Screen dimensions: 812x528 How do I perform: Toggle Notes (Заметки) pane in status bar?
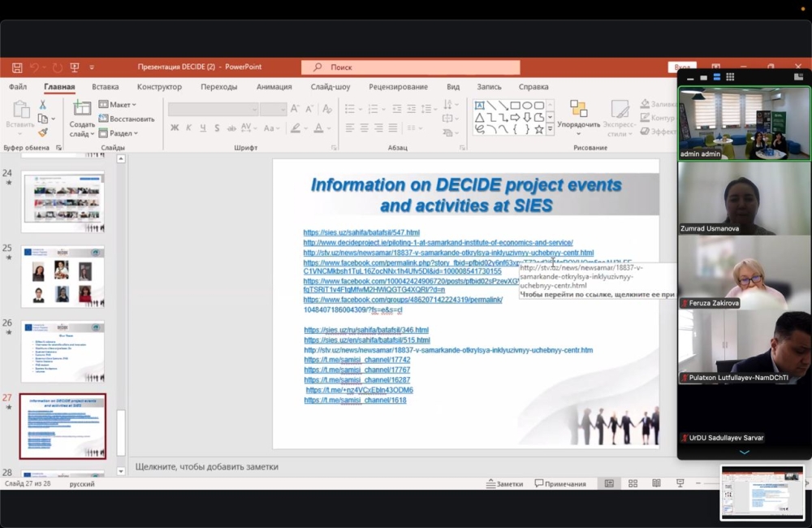pyautogui.click(x=505, y=483)
